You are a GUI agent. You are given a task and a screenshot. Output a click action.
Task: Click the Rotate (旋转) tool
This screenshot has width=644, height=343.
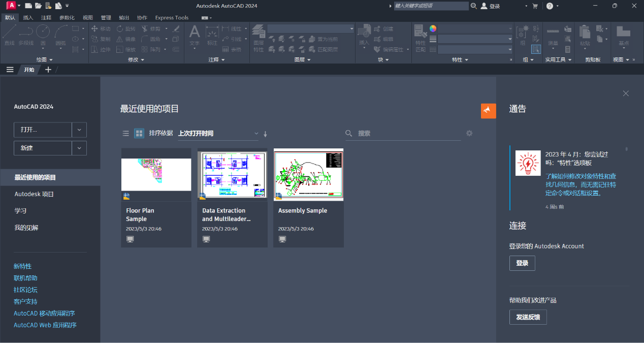coord(125,29)
